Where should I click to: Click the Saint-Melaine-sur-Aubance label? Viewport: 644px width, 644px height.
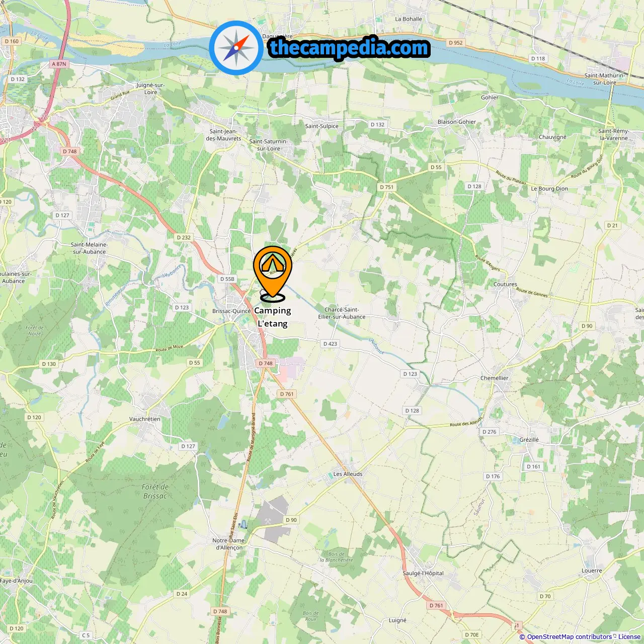coord(89,248)
